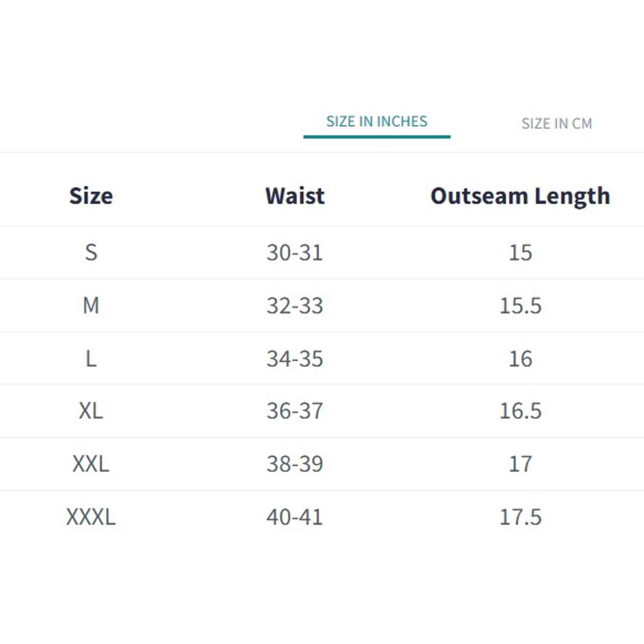Click the 34-35 waist value

pos(295,358)
